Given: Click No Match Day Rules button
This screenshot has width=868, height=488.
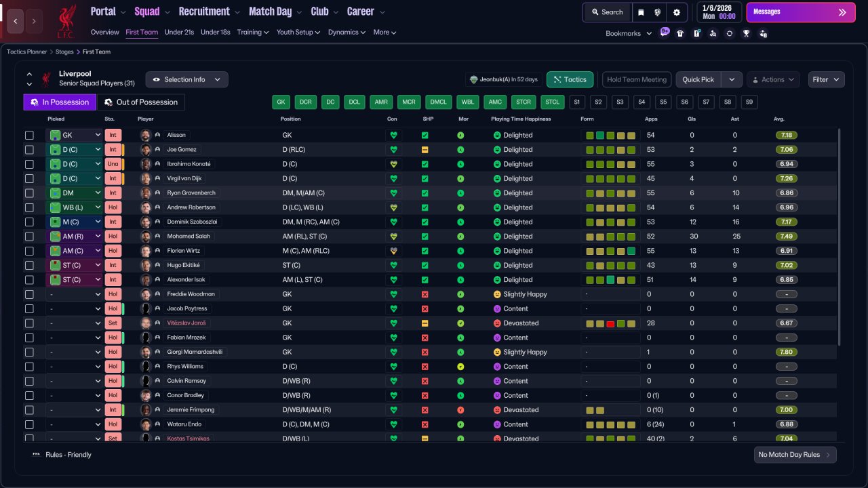Looking at the screenshot, I should [795, 455].
